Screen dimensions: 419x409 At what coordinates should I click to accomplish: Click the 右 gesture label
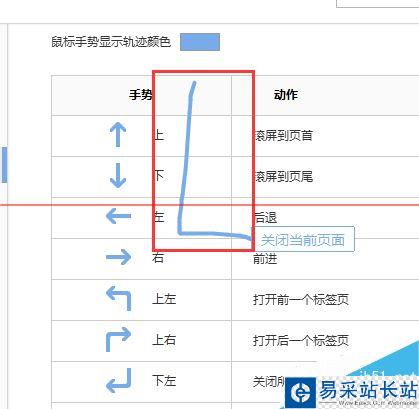pyautogui.click(x=158, y=258)
